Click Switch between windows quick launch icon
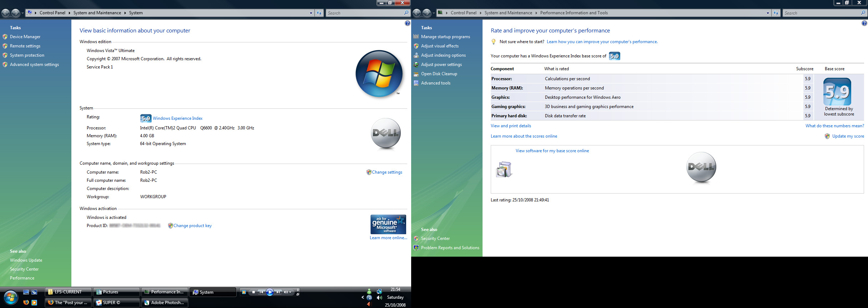This screenshot has height=308, width=868. coord(34,292)
